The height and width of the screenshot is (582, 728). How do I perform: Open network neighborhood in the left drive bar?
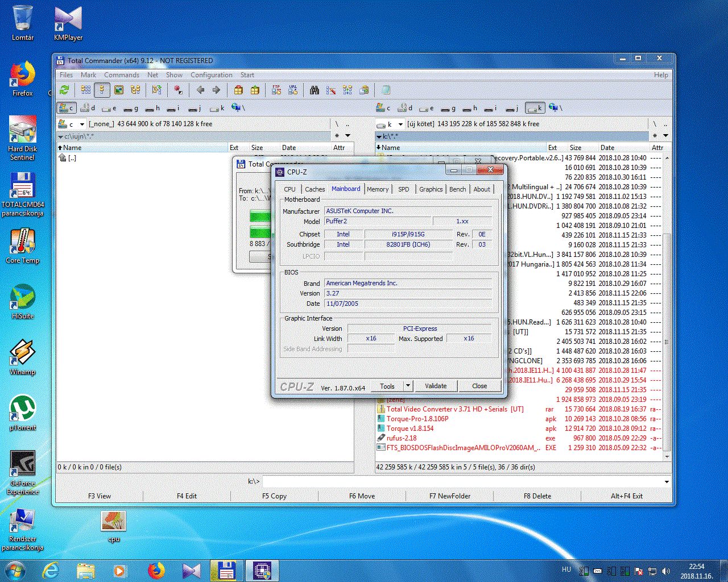pos(238,107)
